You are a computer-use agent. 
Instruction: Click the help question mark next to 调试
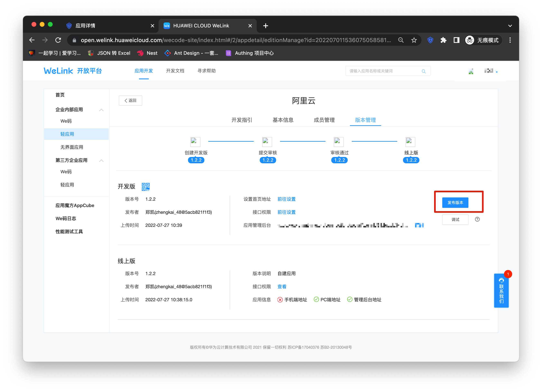(x=477, y=219)
